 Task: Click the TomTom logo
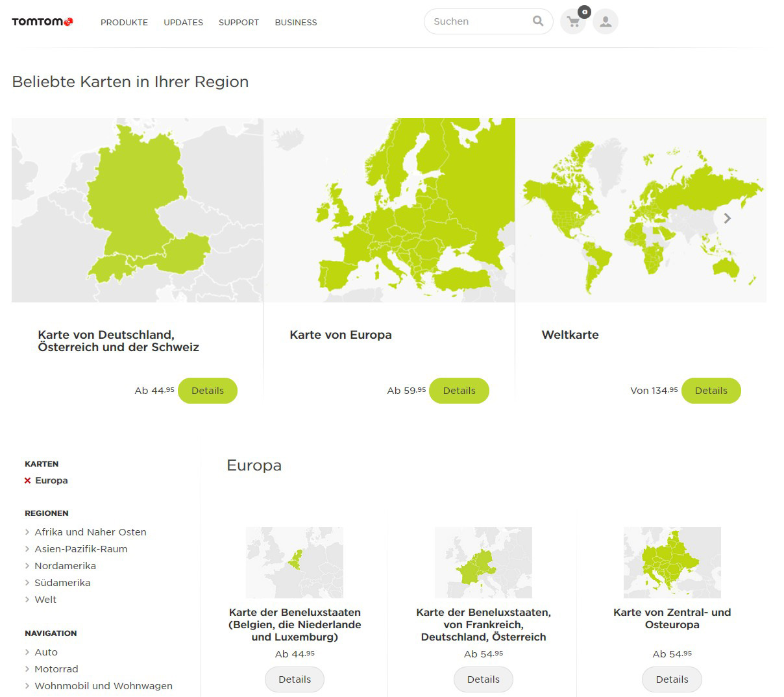click(x=42, y=22)
